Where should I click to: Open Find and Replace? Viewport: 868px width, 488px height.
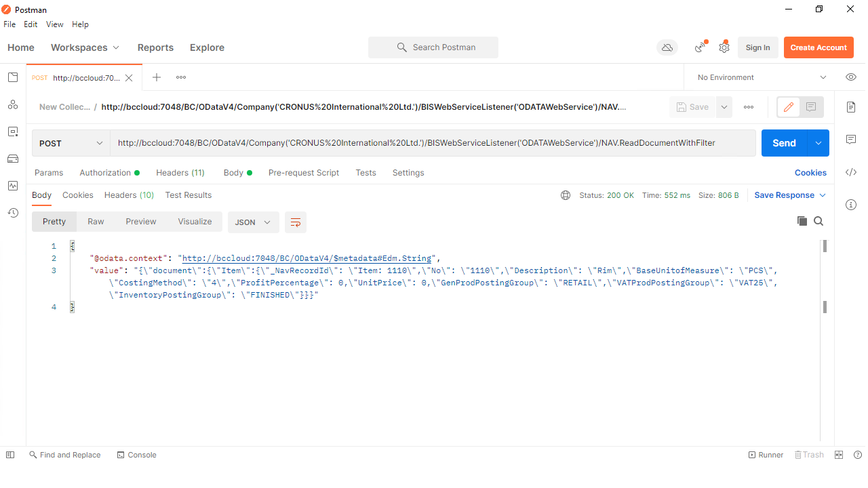click(64, 455)
